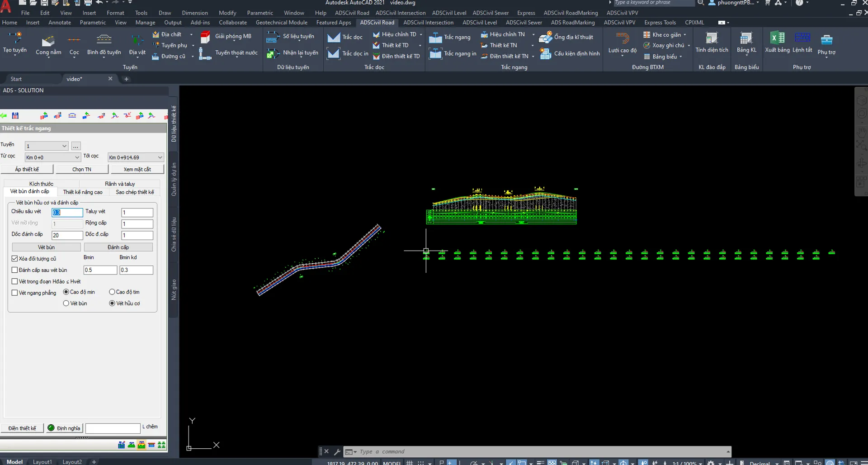
Task: Expand the Hiệu chỉnh TD dropdown arrow
Action: pyautogui.click(x=421, y=34)
